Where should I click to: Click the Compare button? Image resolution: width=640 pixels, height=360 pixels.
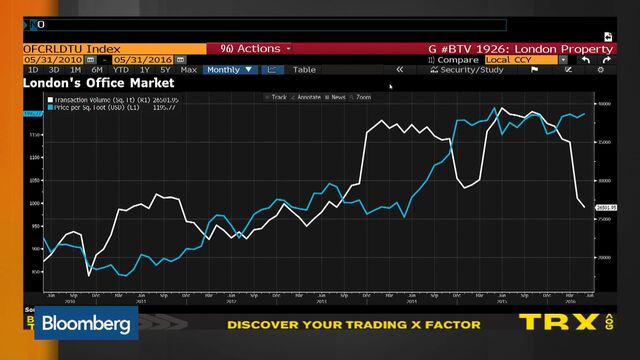tap(453, 60)
